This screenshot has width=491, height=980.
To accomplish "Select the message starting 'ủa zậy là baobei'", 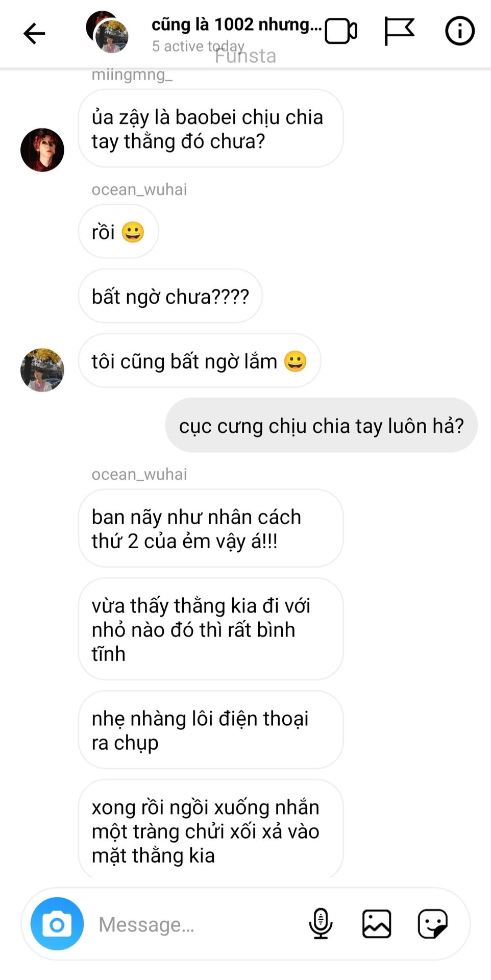I will (x=211, y=128).
